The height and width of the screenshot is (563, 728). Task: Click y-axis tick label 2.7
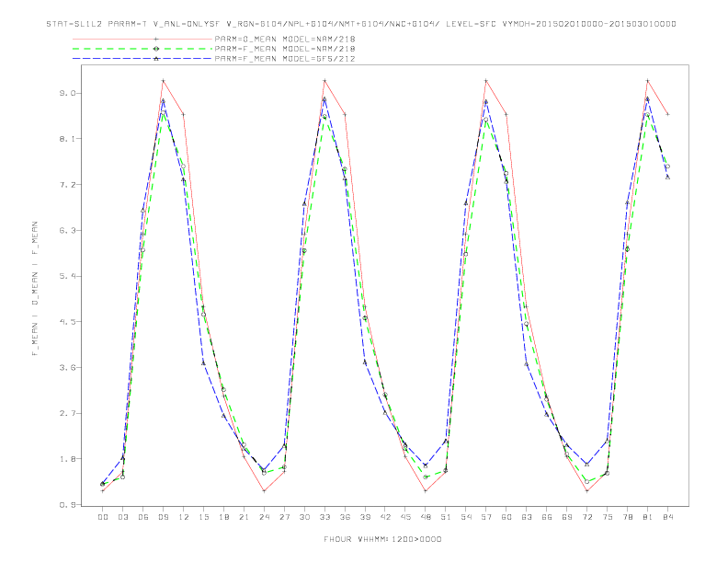[x=67, y=413]
